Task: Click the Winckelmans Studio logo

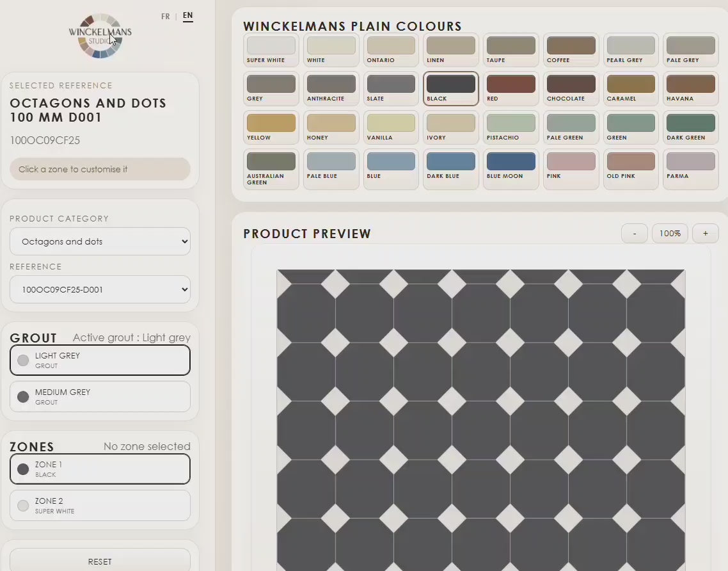Action: pyautogui.click(x=100, y=36)
